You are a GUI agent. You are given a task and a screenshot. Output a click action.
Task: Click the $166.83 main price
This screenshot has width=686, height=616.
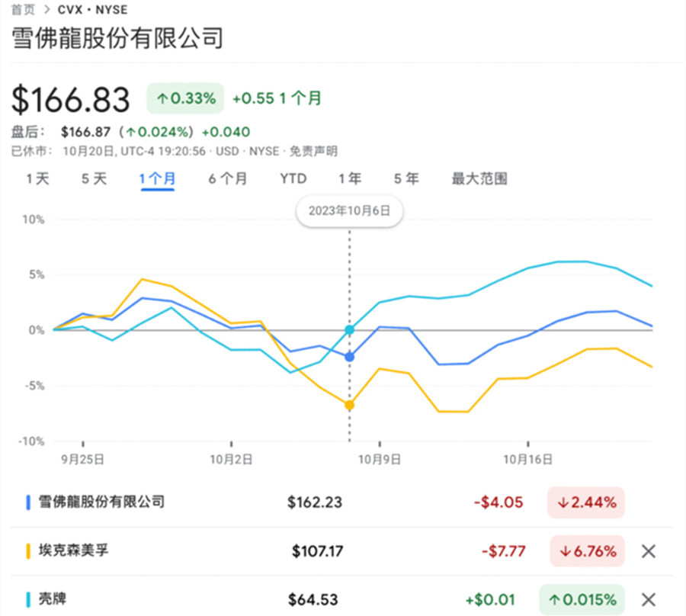(x=70, y=99)
